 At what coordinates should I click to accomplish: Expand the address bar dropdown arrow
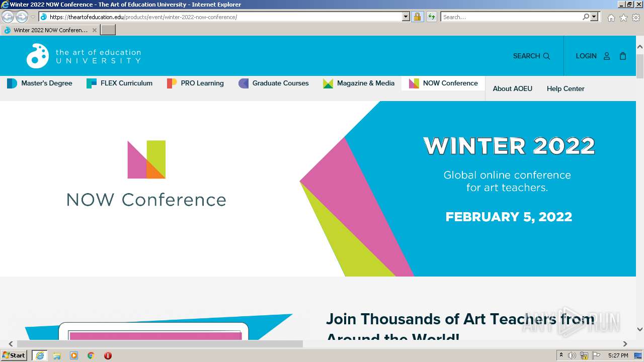point(406,17)
